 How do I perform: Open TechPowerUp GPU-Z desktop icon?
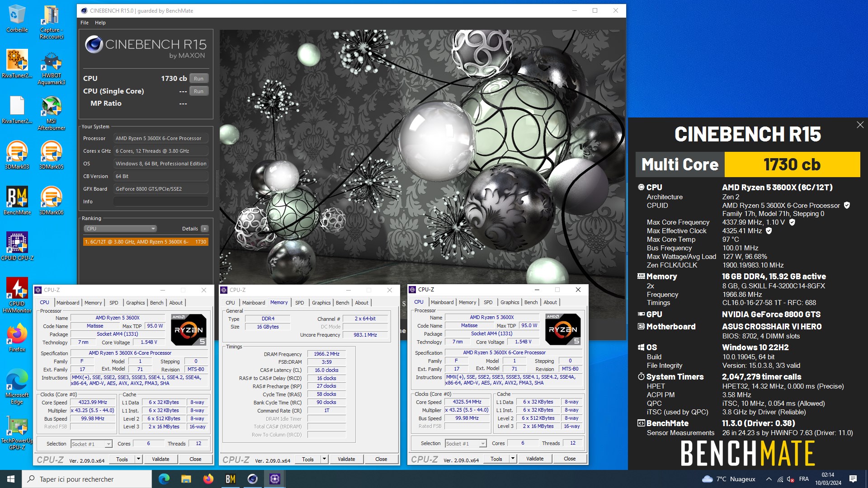pos(17,432)
